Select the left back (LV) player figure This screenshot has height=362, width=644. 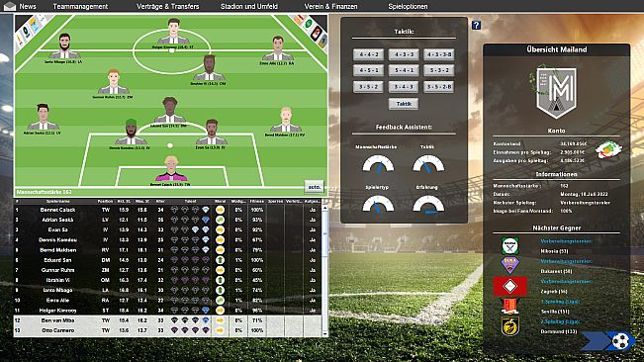(x=43, y=117)
